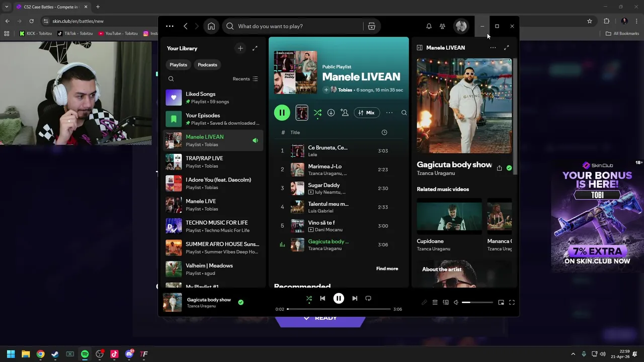Mute the volume with the speaker icon
The height and width of the screenshot is (362, 644).
coord(456,303)
